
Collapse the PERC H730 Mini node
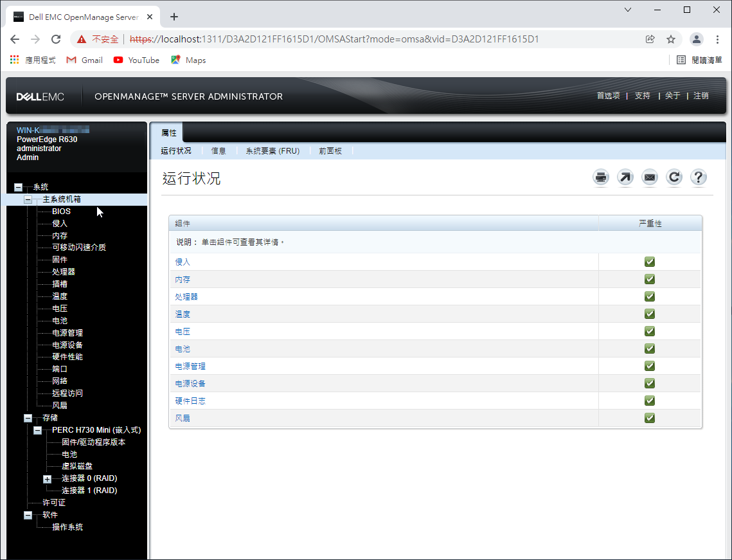tap(38, 430)
